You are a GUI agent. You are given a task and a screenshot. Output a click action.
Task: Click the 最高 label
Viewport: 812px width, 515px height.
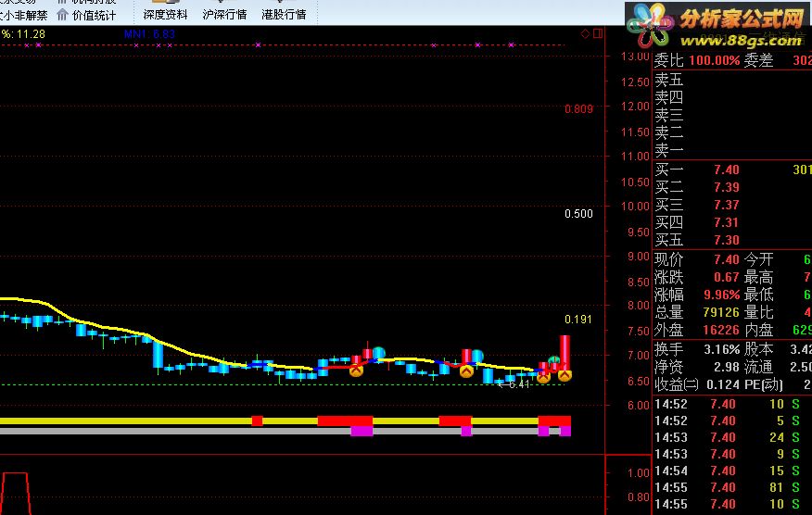[x=758, y=277]
